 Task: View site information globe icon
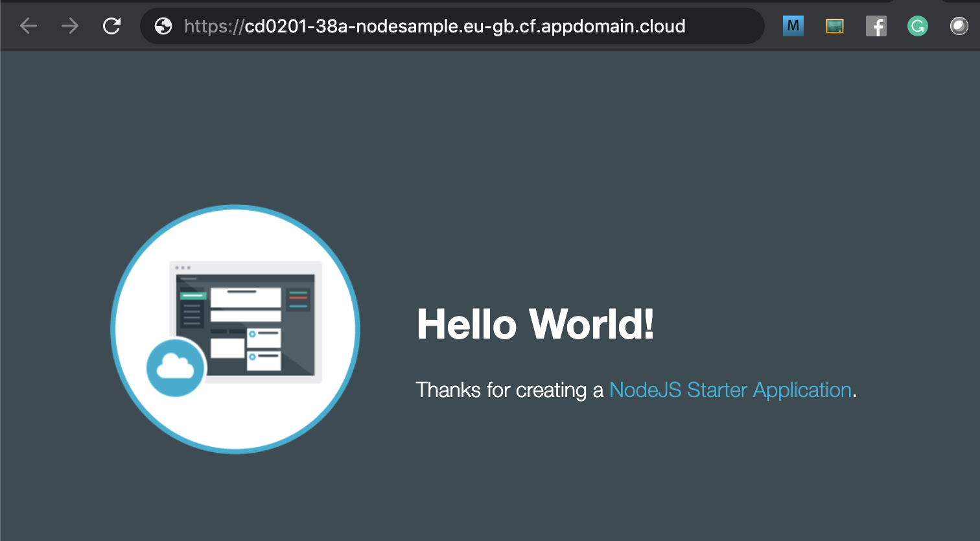coord(163,26)
